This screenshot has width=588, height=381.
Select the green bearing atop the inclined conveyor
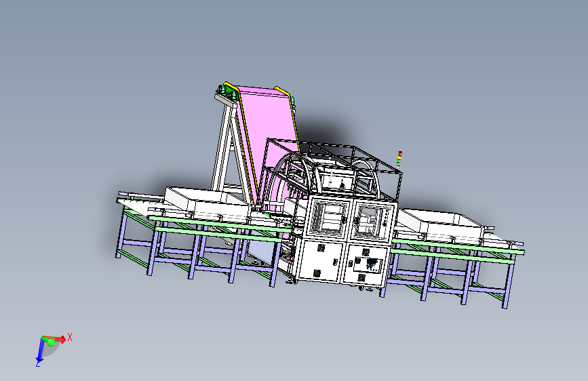pyautogui.click(x=228, y=91)
